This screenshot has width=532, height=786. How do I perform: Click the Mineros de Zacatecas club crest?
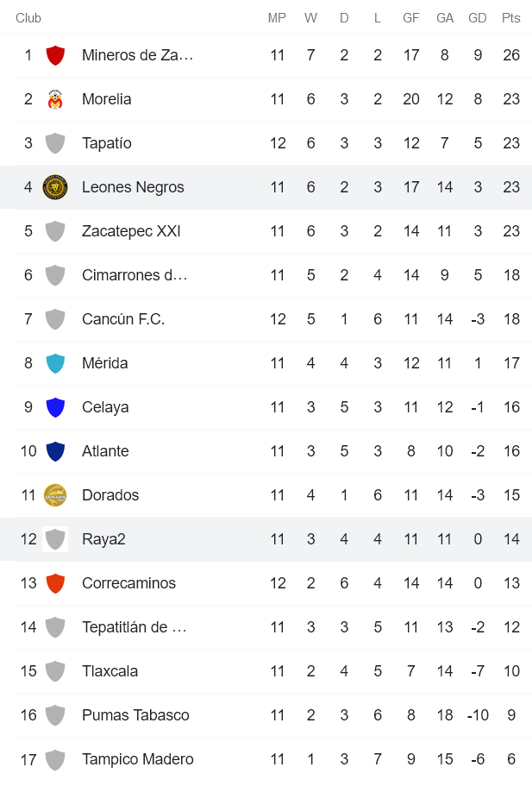tap(55, 54)
